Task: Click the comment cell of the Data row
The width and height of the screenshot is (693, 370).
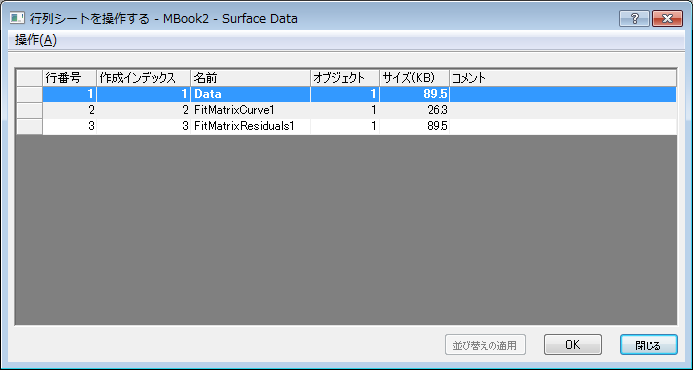Action: click(563, 94)
